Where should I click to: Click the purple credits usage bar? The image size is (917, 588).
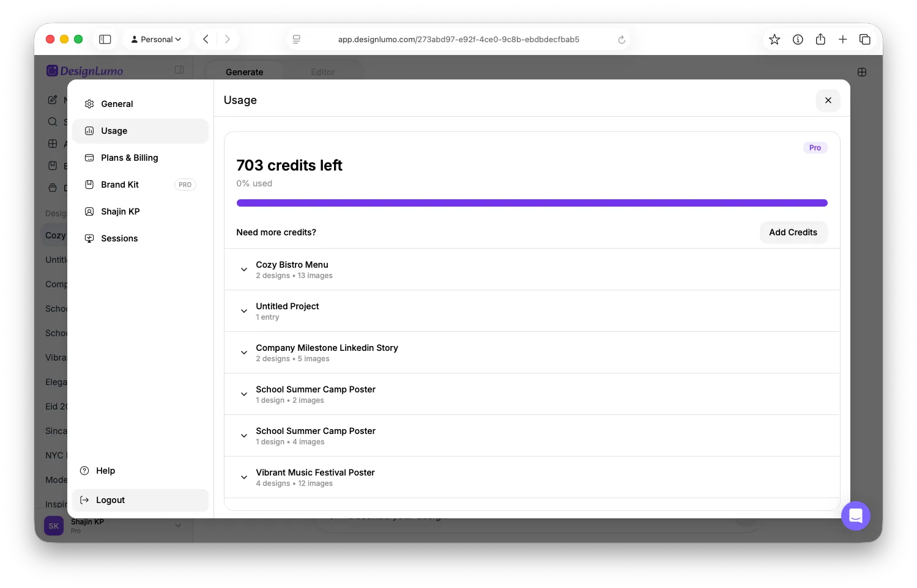(532, 203)
